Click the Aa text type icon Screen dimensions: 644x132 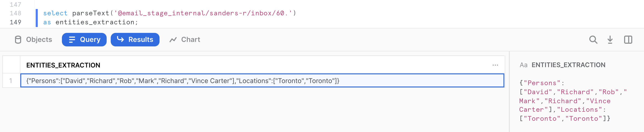[523, 65]
